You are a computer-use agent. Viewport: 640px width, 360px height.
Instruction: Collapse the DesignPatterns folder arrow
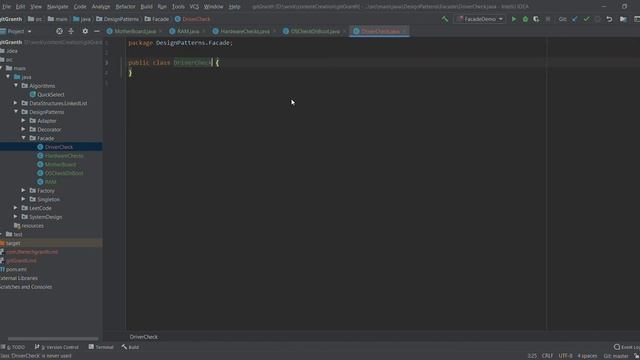[x=16, y=112]
